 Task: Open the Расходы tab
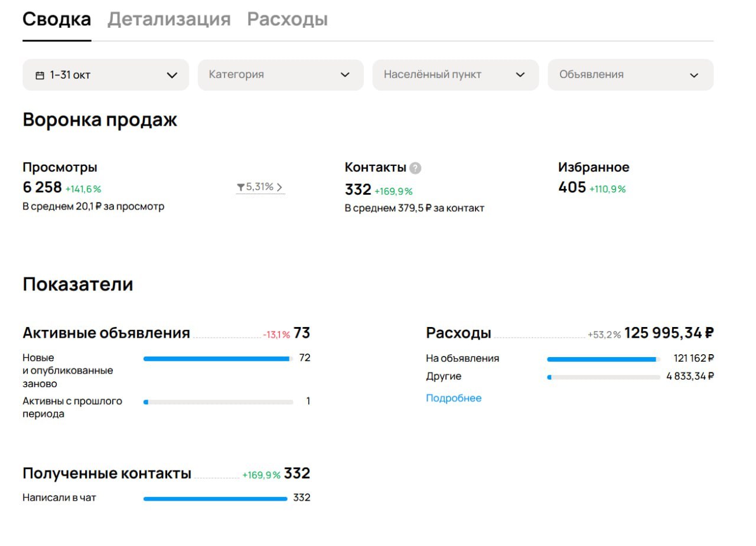pos(287,19)
